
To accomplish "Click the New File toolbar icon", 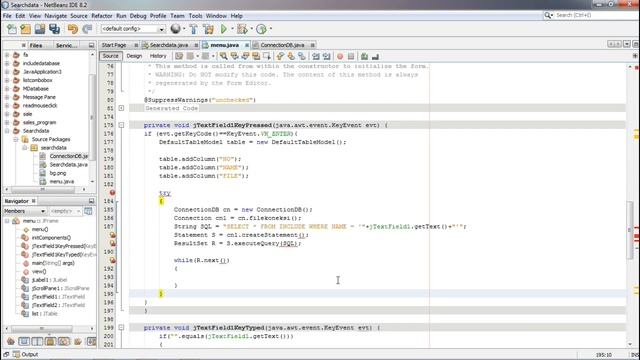I will pyautogui.click(x=12, y=29).
